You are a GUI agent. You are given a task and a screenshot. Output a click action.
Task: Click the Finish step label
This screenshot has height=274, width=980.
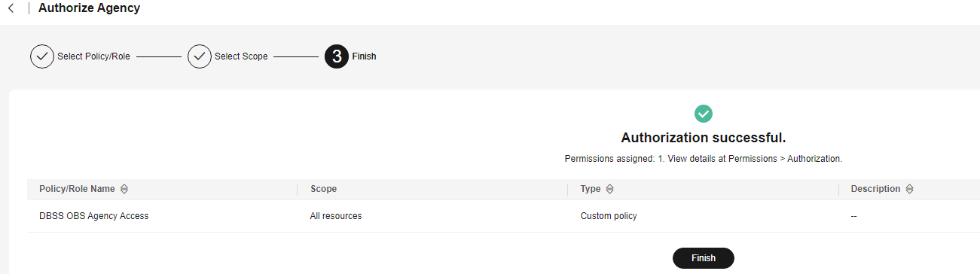point(365,56)
